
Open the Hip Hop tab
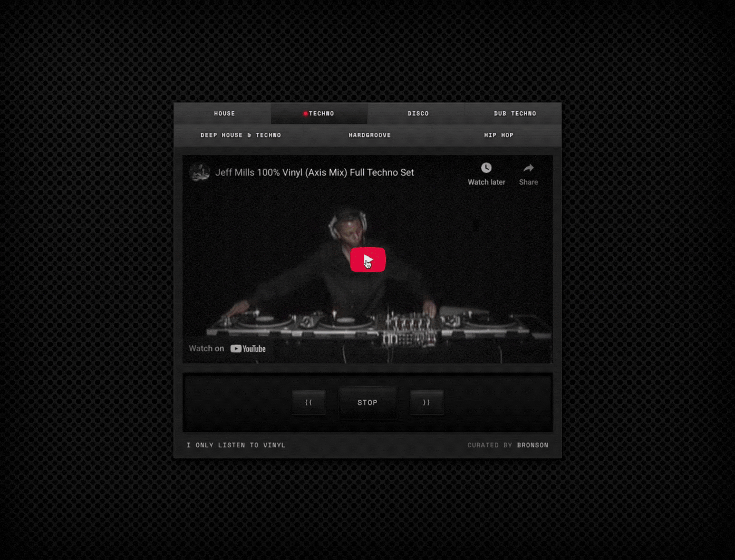pyautogui.click(x=498, y=136)
